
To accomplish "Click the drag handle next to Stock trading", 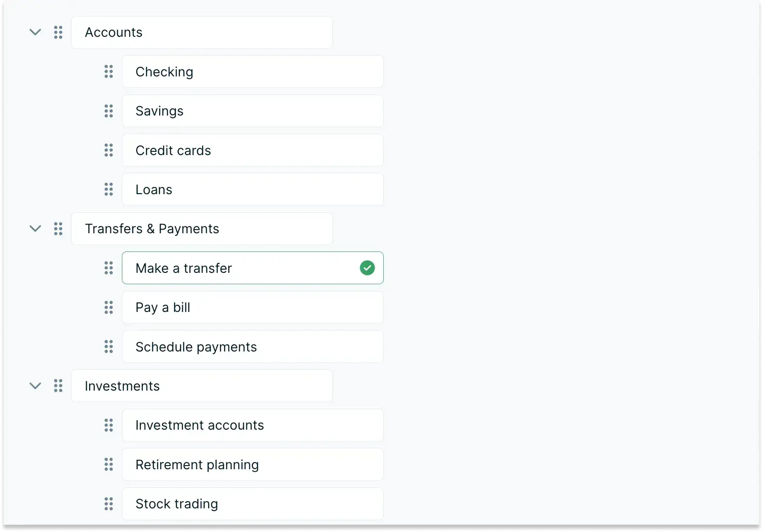I will [109, 504].
